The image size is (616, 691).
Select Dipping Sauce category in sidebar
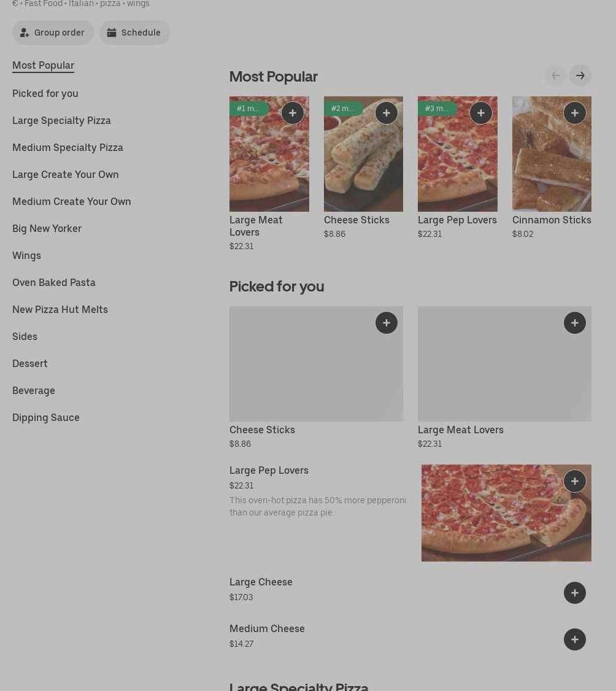tap(46, 417)
